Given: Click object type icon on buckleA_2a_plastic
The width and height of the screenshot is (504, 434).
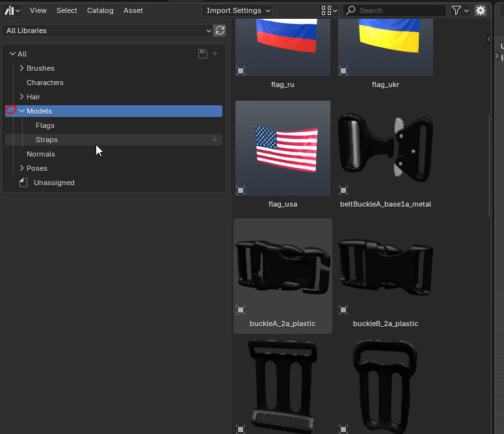Looking at the screenshot, I should tap(241, 310).
